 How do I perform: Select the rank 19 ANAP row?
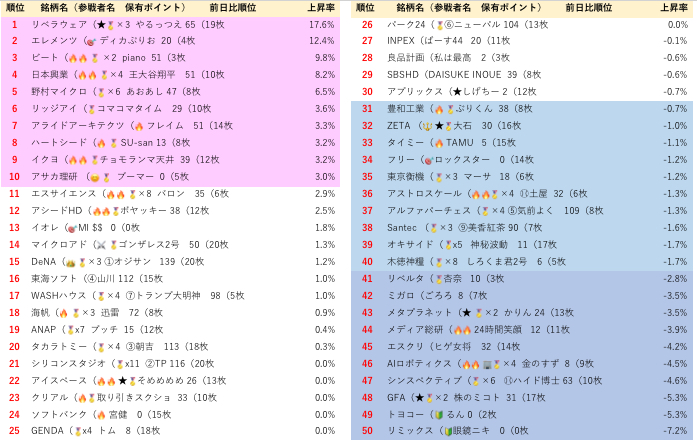(171, 329)
